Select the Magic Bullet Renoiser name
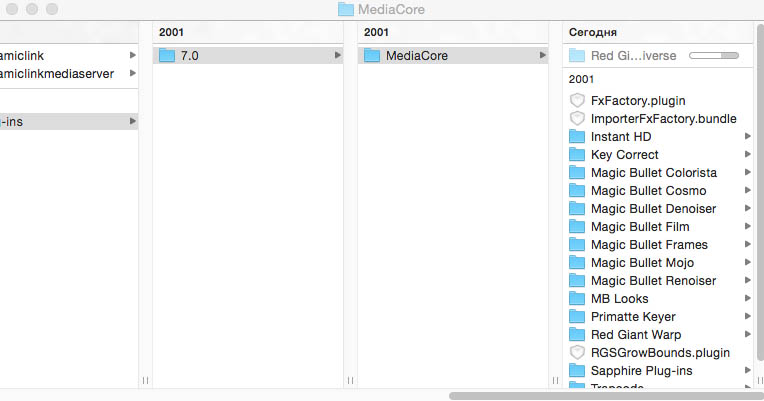Image resolution: width=764 pixels, height=401 pixels. 653,281
